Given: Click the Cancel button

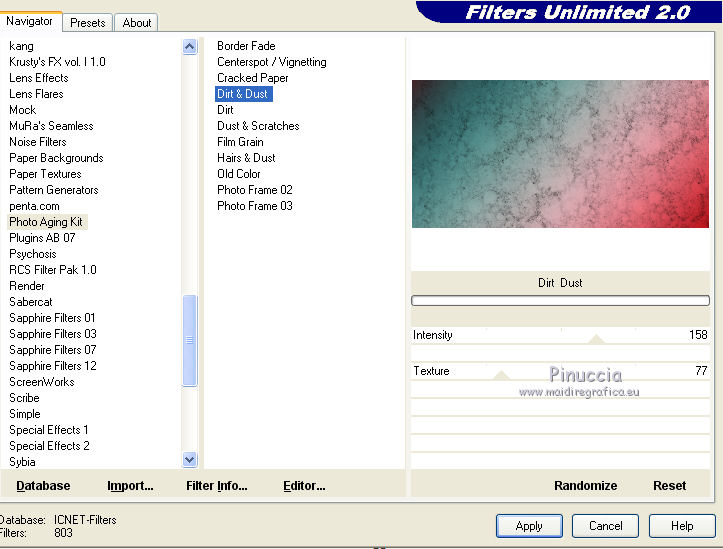Looking at the screenshot, I should pyautogui.click(x=605, y=526).
